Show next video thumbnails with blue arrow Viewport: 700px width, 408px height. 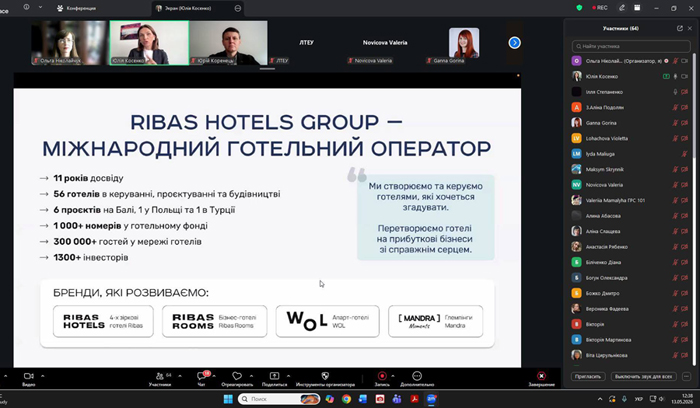[514, 42]
